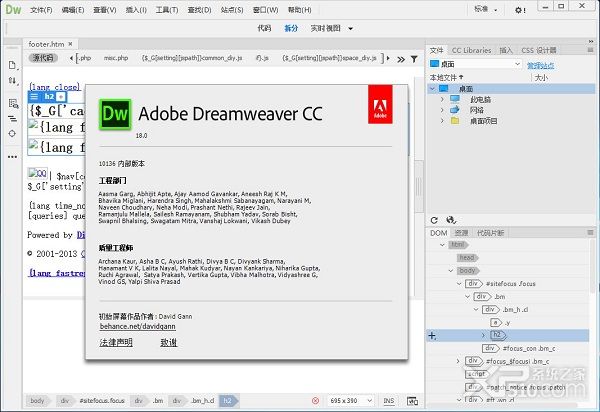Collapse the body node in DOM
Screen dimensions: 600x412
[451, 271]
